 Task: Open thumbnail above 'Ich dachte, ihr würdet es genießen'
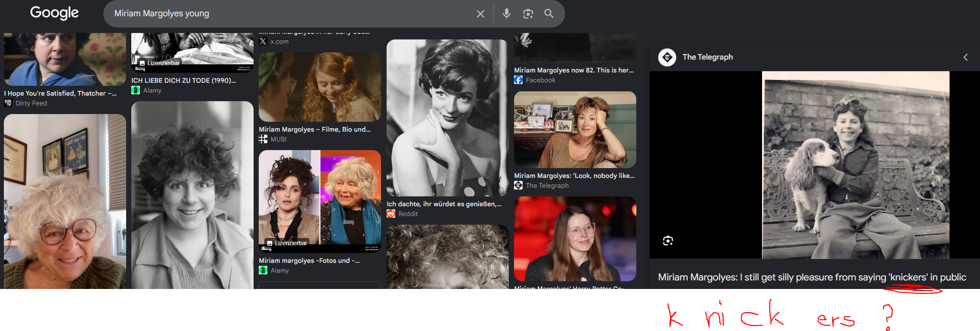tap(447, 118)
